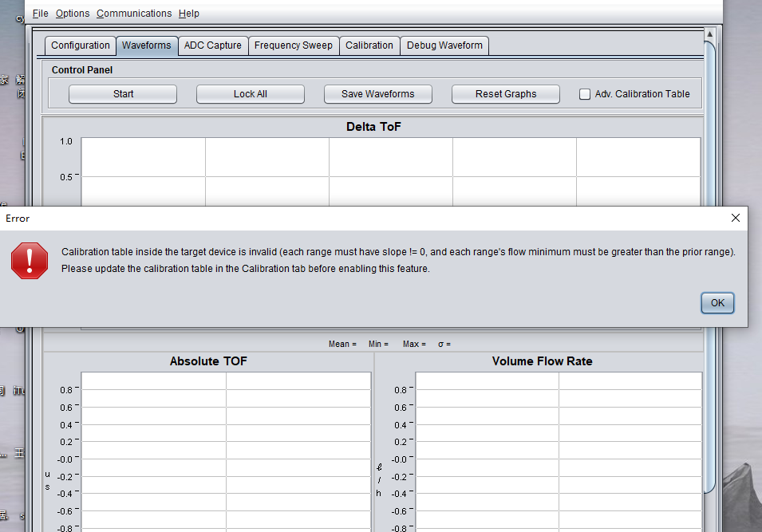
Task: Open the Options menu
Action: [x=73, y=14]
